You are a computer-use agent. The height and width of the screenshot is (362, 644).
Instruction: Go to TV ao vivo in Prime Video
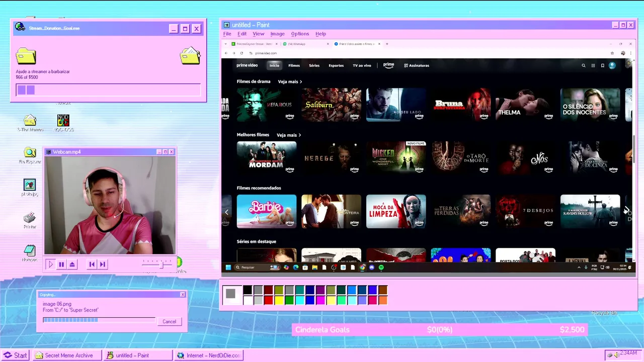[362, 65]
